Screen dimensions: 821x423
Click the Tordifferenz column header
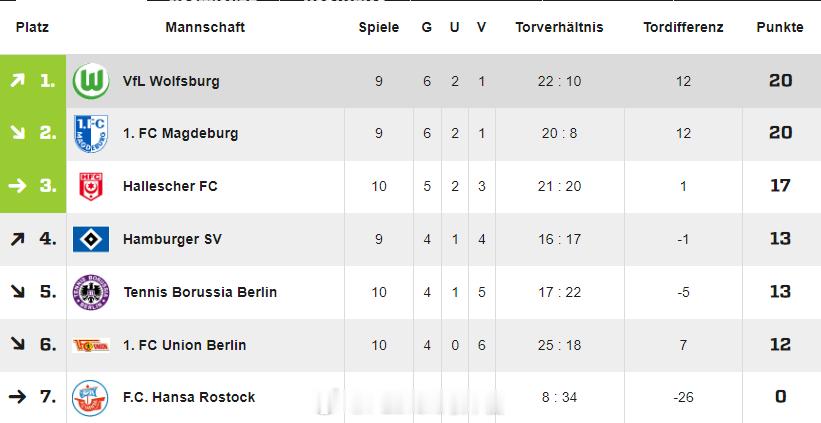point(683,28)
